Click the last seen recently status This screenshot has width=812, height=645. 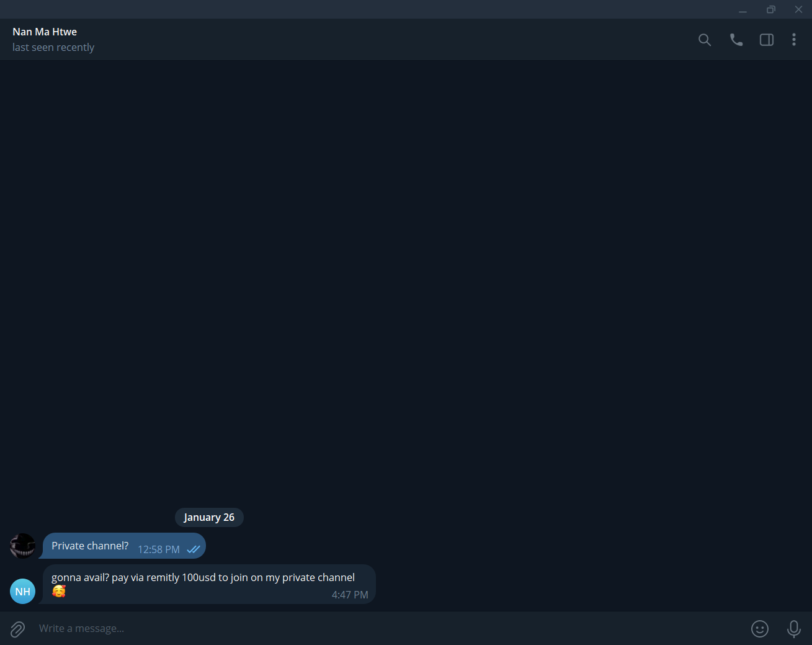pyautogui.click(x=53, y=47)
